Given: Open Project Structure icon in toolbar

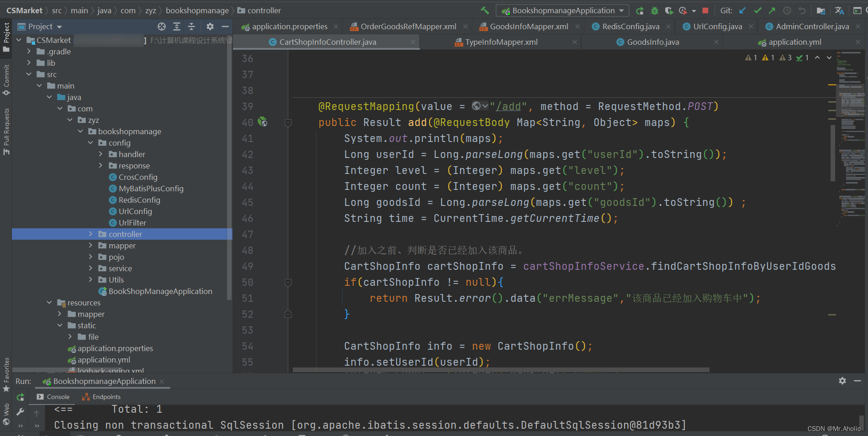Looking at the screenshot, I should [821, 11].
